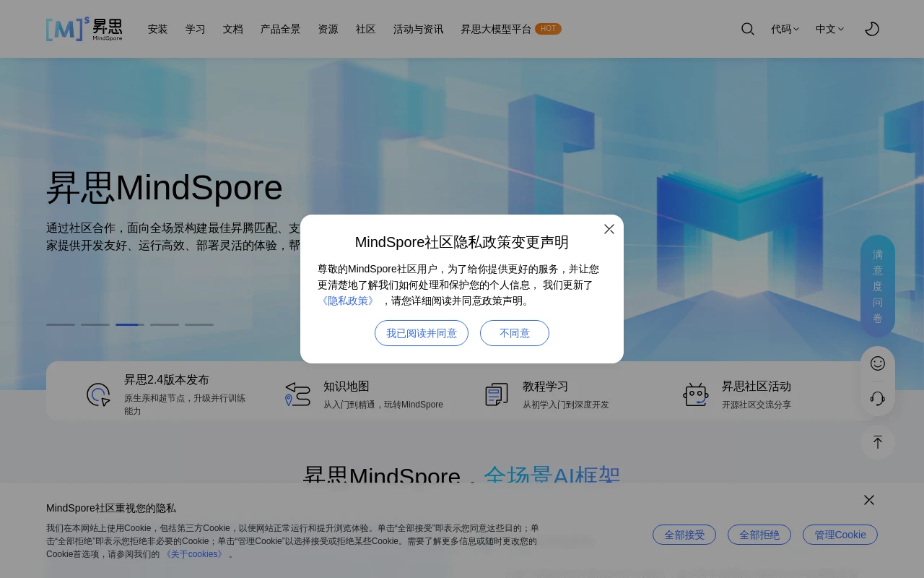Expand the 代码 code dropdown
The height and width of the screenshot is (578, 924).
coord(785,29)
